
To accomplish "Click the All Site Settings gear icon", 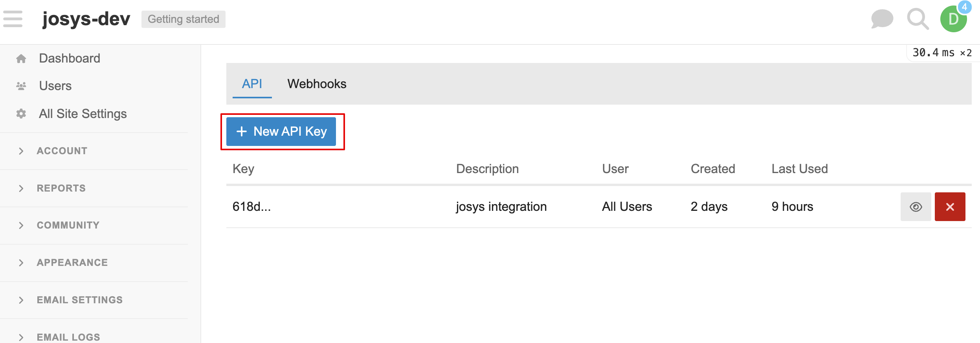I will click(x=21, y=114).
